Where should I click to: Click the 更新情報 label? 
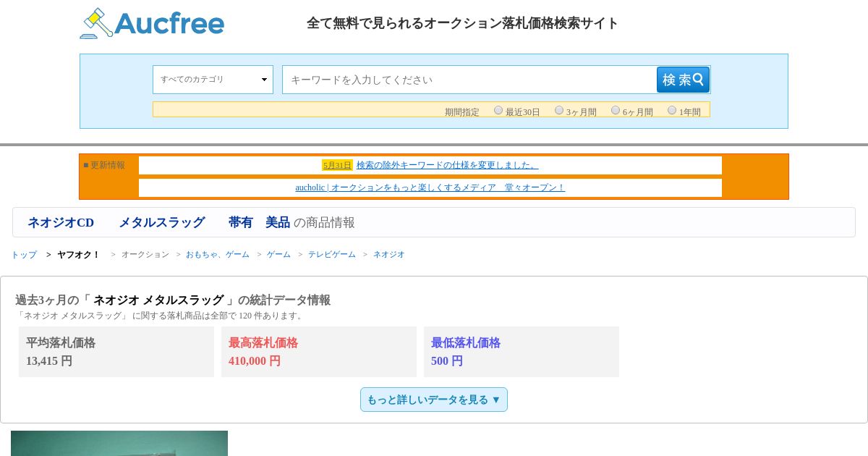pos(104,165)
